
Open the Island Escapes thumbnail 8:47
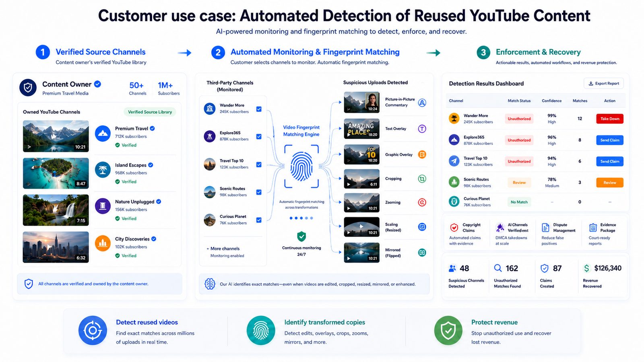click(x=56, y=173)
